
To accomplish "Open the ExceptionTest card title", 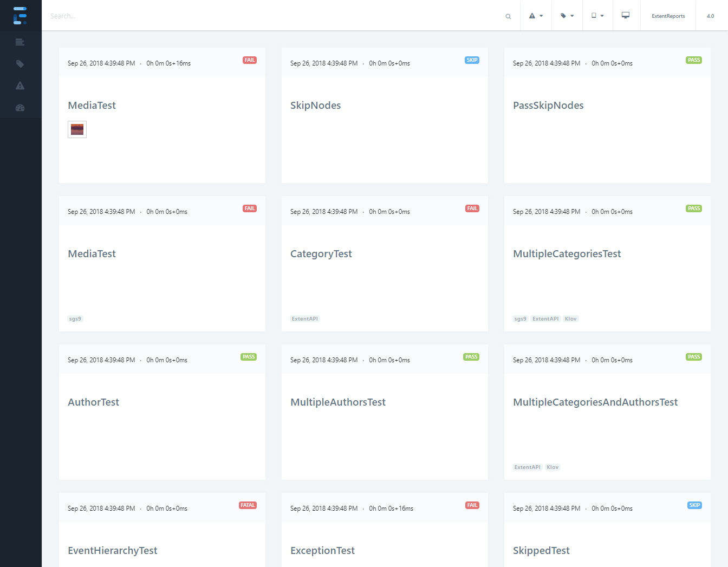I will 322,551.
